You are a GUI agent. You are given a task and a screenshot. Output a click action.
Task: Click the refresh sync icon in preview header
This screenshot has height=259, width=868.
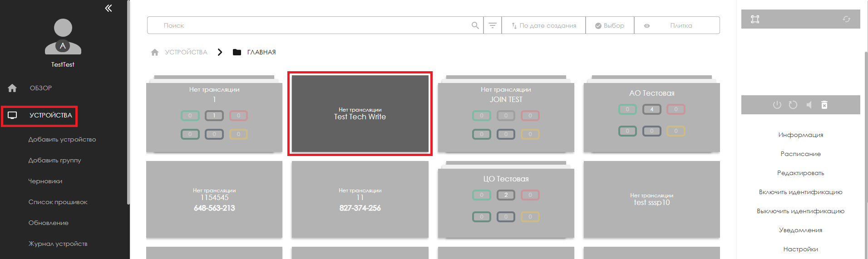tap(846, 19)
